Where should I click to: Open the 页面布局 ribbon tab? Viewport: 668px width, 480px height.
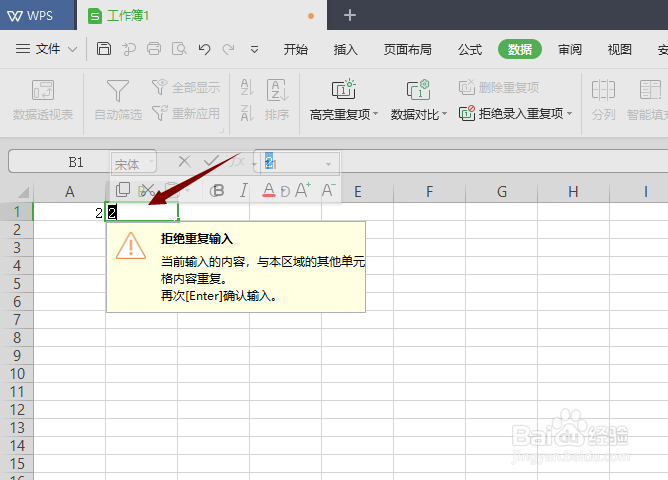[407, 49]
